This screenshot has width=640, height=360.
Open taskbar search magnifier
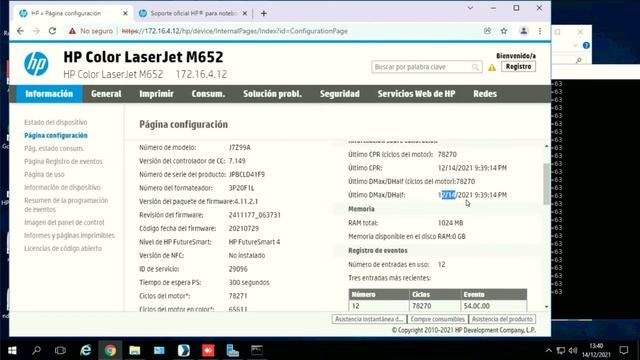pyautogui.click(x=36, y=350)
